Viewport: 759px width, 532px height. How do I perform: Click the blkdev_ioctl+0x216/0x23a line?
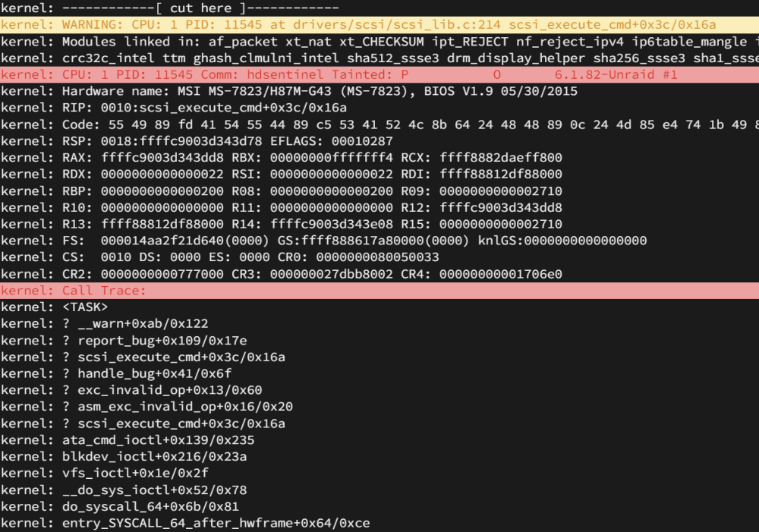click(x=379, y=456)
